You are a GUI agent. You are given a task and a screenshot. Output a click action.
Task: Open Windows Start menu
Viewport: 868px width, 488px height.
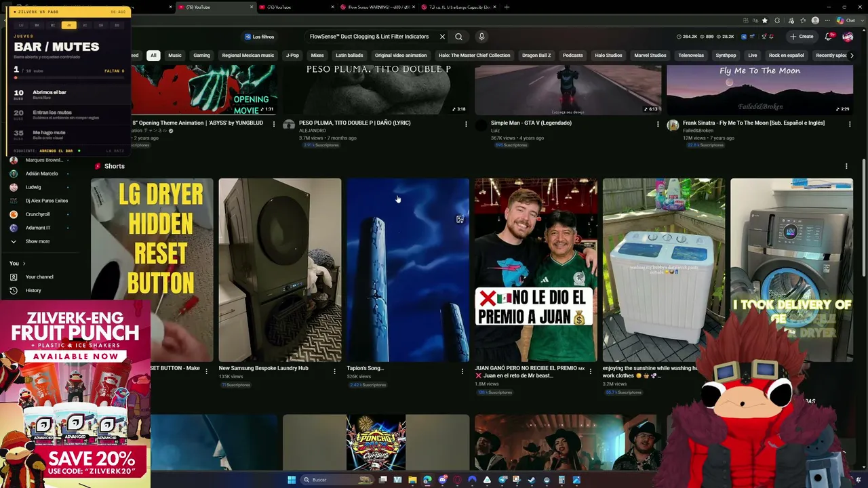click(x=292, y=480)
